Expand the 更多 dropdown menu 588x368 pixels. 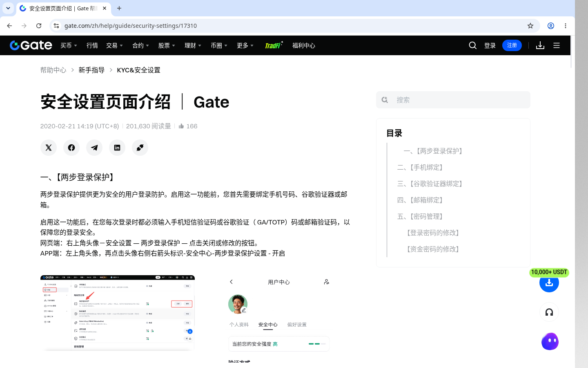click(245, 45)
